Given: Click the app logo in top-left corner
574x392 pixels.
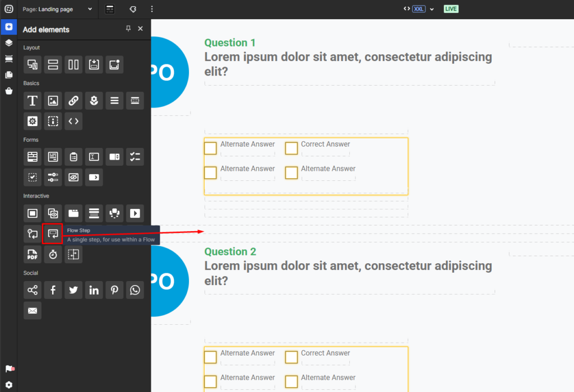Looking at the screenshot, I should coord(9,9).
